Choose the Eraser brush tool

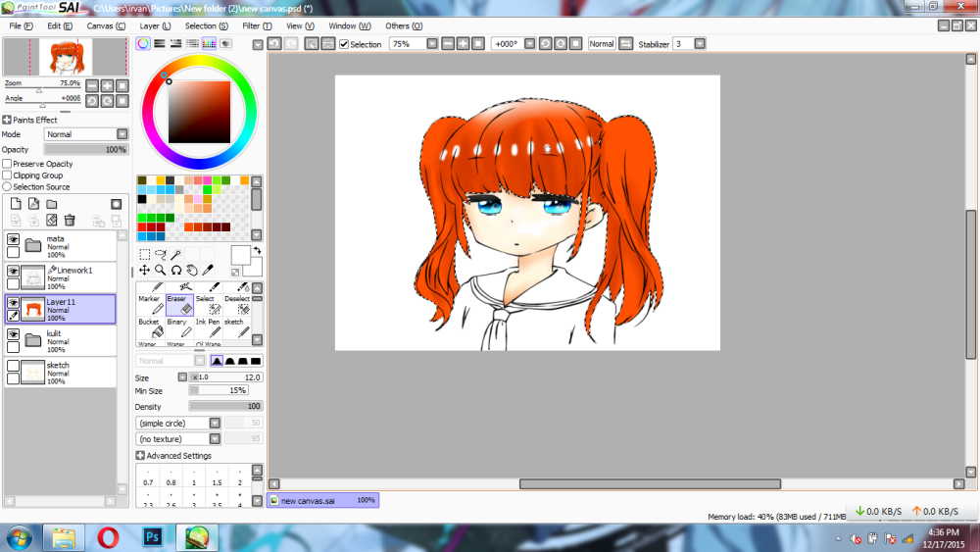[179, 305]
